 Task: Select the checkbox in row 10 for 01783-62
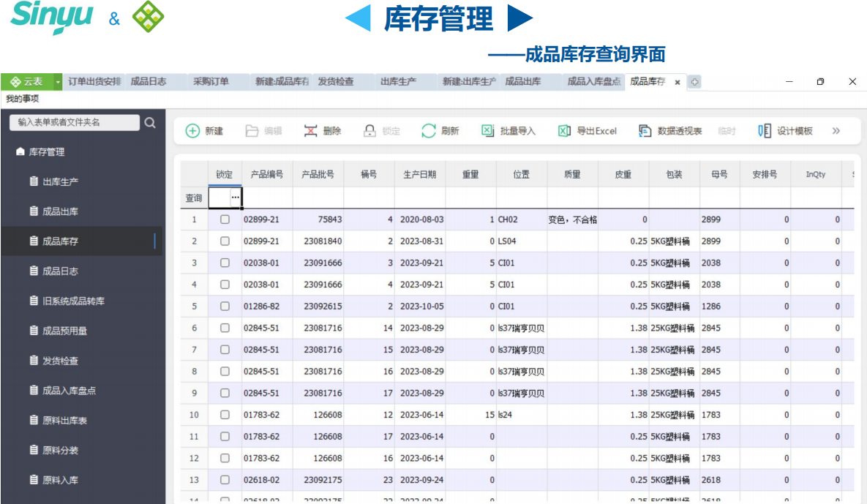[225, 415]
